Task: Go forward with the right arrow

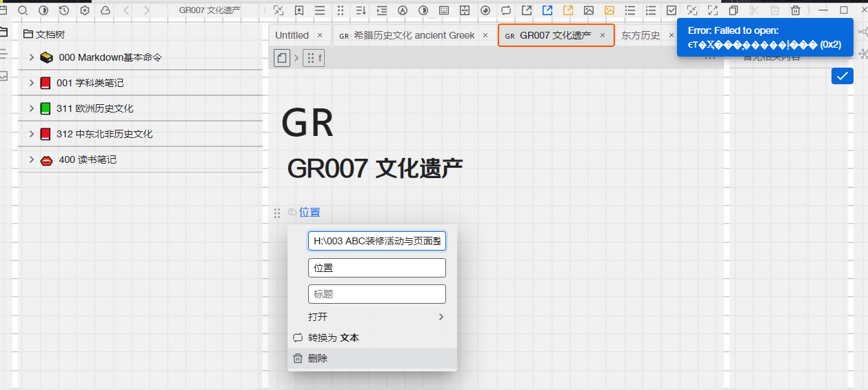Action: click(147, 10)
